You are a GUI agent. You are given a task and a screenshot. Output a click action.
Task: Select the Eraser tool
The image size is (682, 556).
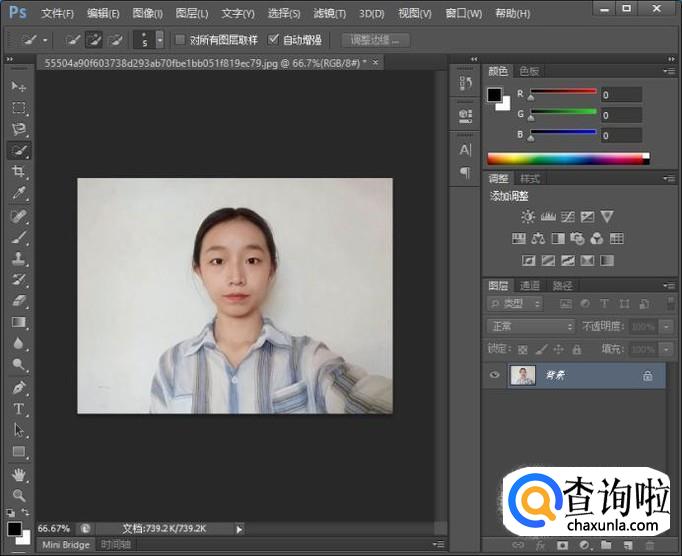click(x=19, y=301)
